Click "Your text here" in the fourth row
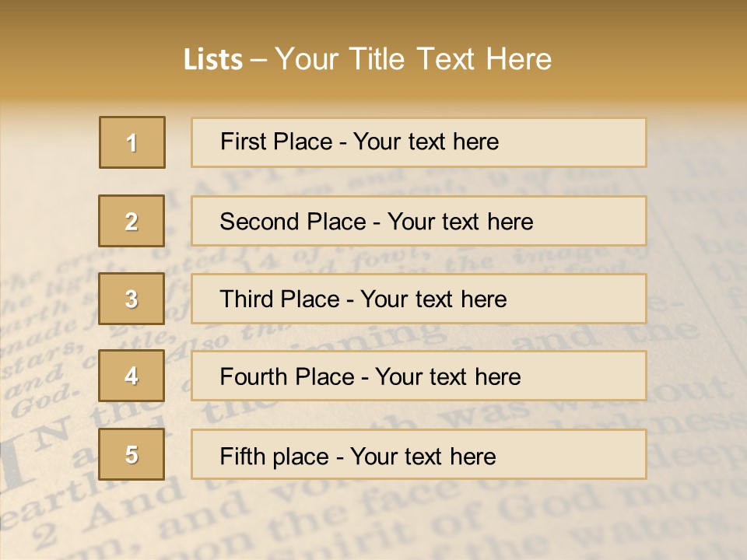This screenshot has width=747, height=560. pyautogui.click(x=447, y=377)
